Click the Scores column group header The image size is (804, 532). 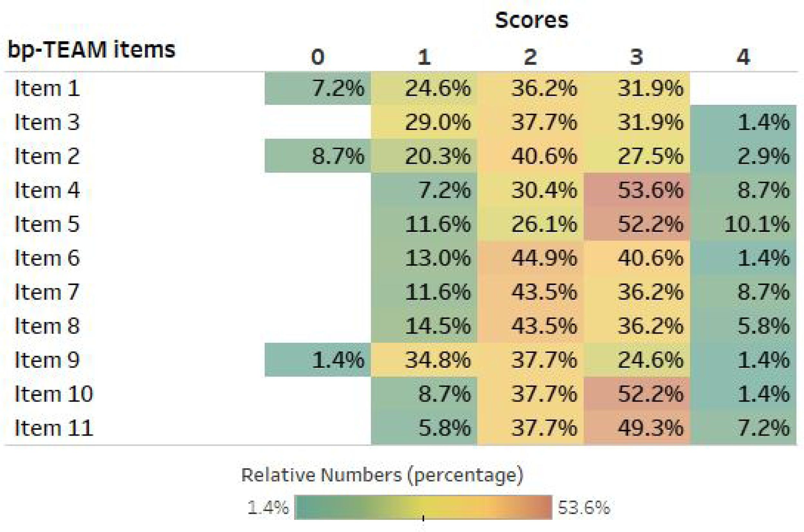[531, 20]
